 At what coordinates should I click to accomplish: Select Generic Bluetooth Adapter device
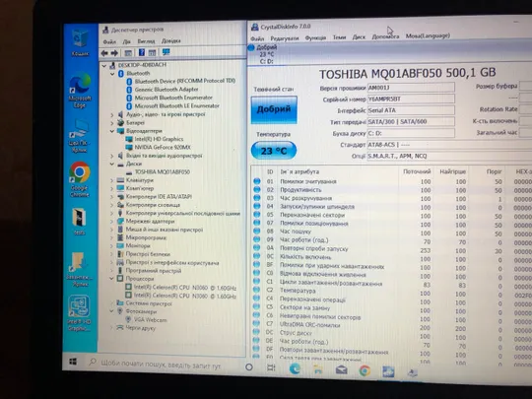pos(166,90)
